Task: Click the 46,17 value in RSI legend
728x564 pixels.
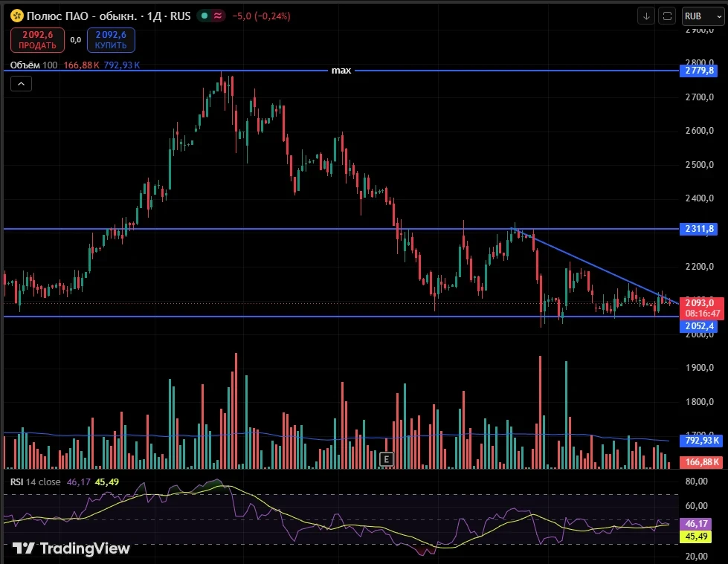Action: (x=79, y=482)
